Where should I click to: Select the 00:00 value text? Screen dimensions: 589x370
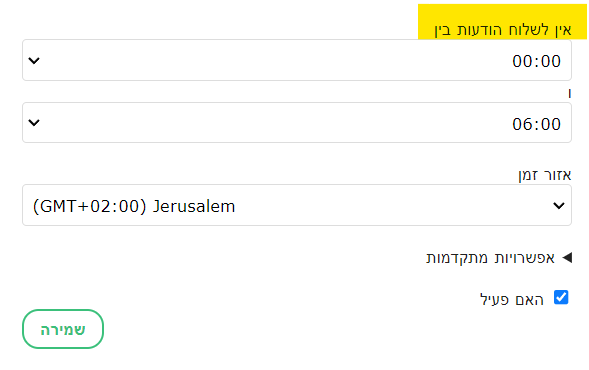pyautogui.click(x=536, y=61)
